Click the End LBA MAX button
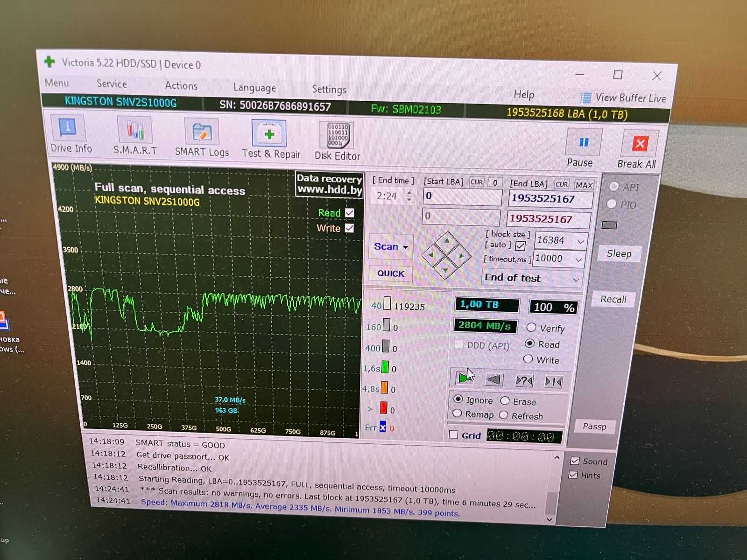This screenshot has height=560, width=747. click(584, 185)
